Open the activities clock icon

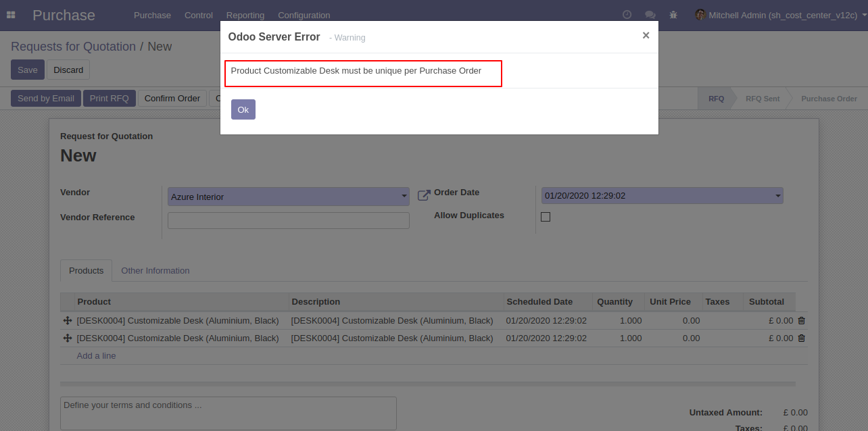point(627,15)
